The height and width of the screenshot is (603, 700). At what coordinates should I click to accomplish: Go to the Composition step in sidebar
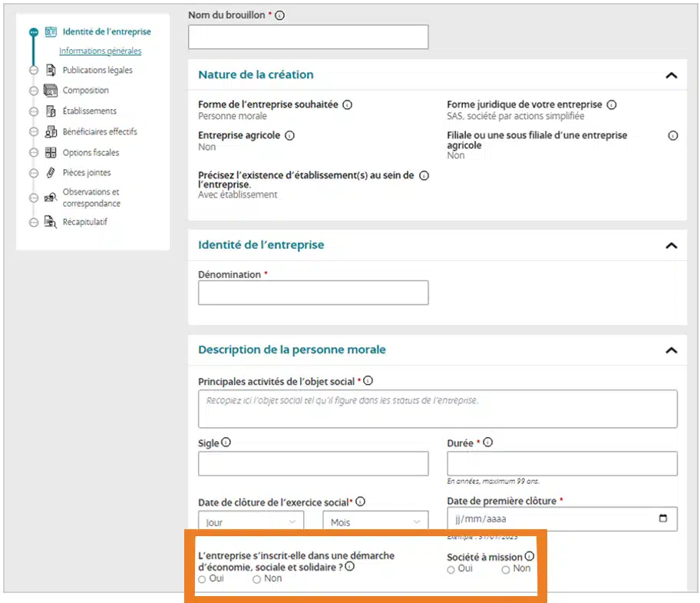[85, 91]
